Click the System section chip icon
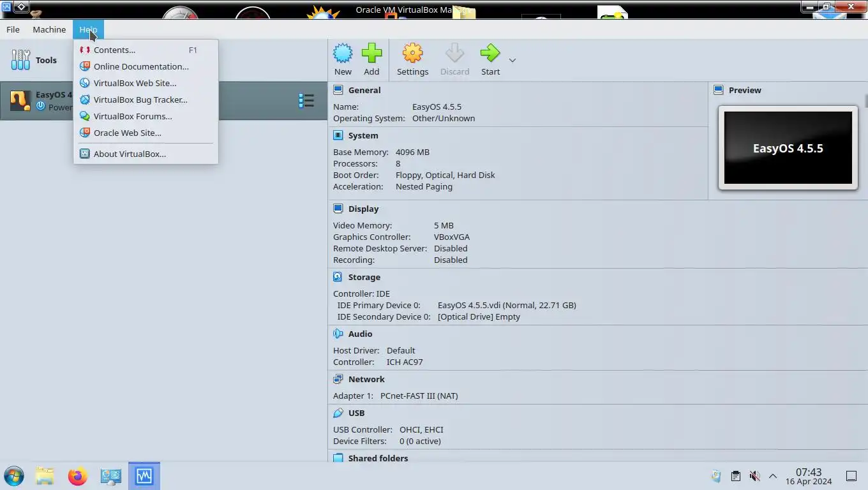The width and height of the screenshot is (868, 490). 338,135
